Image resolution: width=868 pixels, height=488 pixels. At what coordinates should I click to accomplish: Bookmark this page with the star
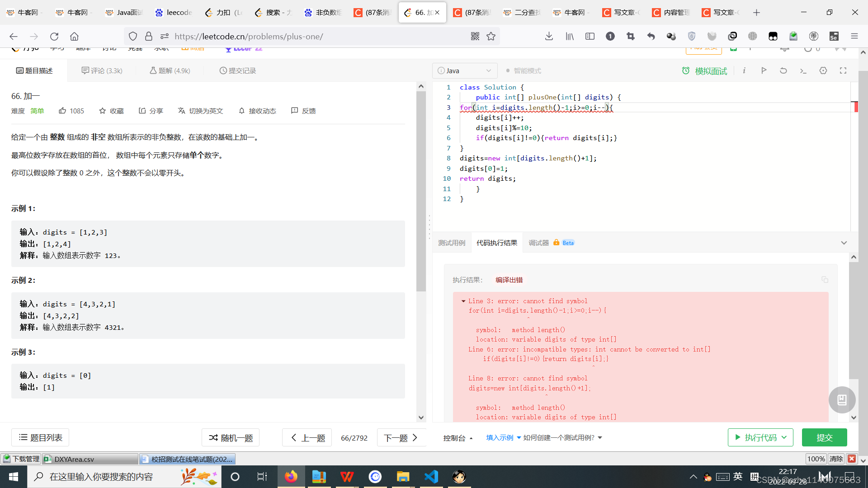coord(491,37)
